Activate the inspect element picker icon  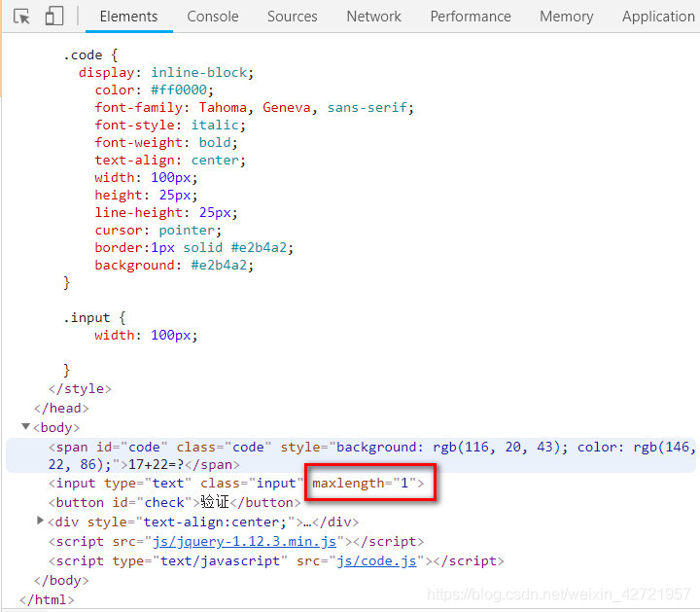click(21, 17)
